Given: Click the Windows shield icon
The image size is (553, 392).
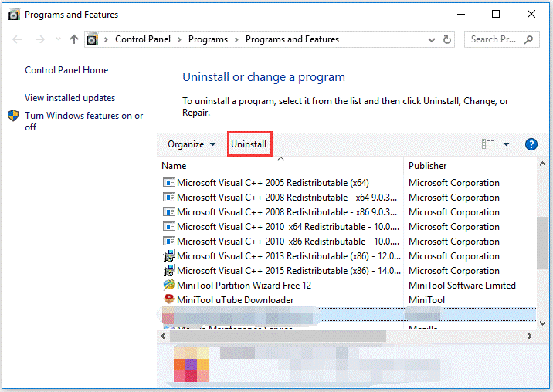Looking at the screenshot, I should click(x=13, y=115).
